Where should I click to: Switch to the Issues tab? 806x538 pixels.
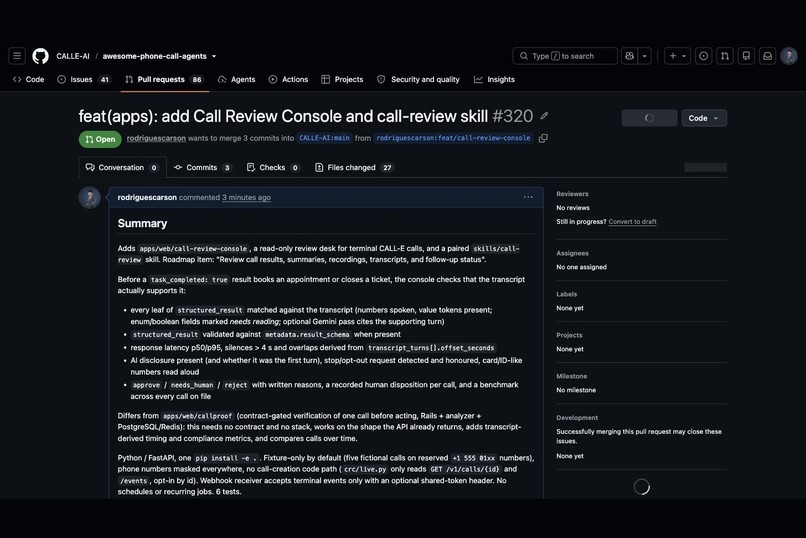[x=84, y=80]
